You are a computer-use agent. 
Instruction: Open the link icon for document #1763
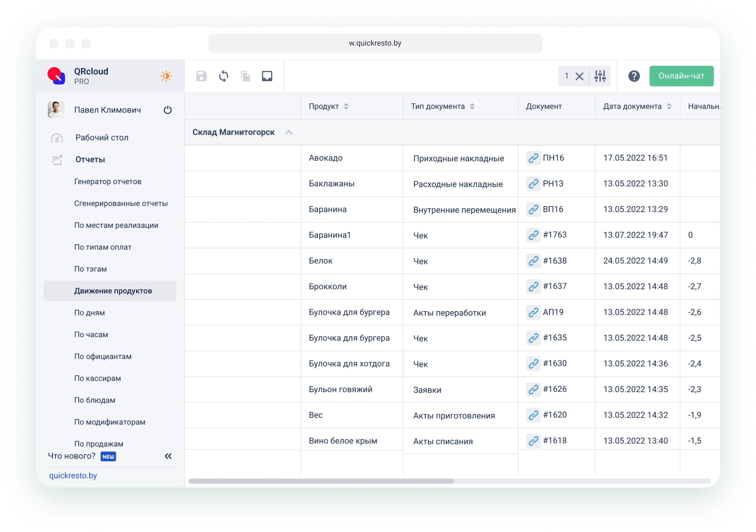[x=533, y=235]
